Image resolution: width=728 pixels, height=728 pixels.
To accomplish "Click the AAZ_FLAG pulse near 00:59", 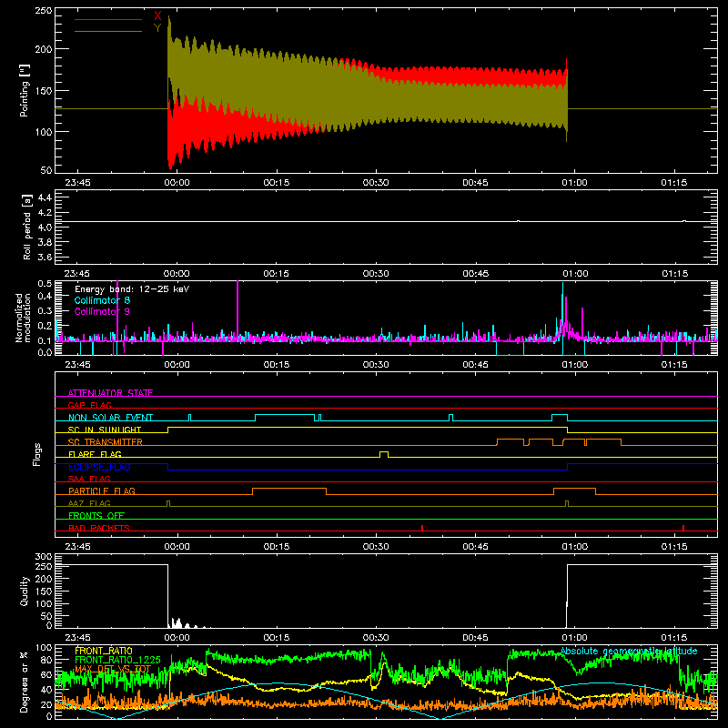I will [566, 503].
